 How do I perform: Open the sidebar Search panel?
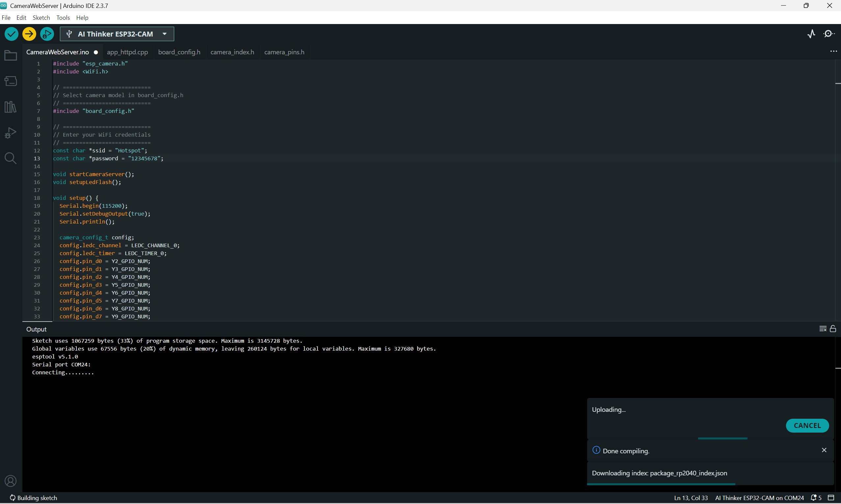(11, 158)
